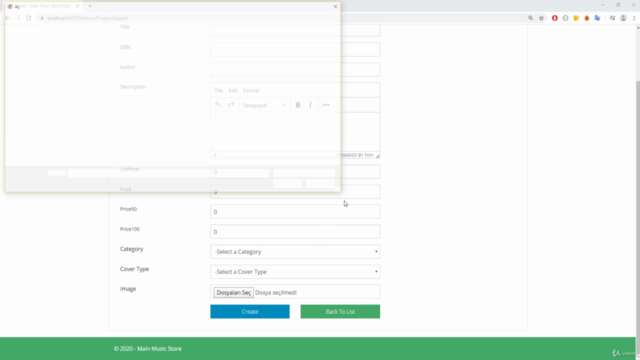Click the gray circular extension icon
Screen dimensions: 640x360
tap(565, 18)
